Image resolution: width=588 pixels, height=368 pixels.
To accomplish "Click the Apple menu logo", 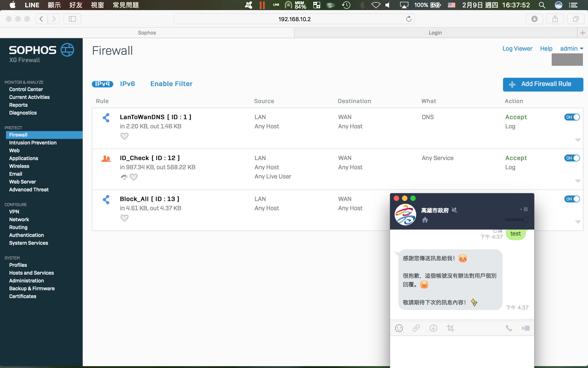I will [12, 5].
